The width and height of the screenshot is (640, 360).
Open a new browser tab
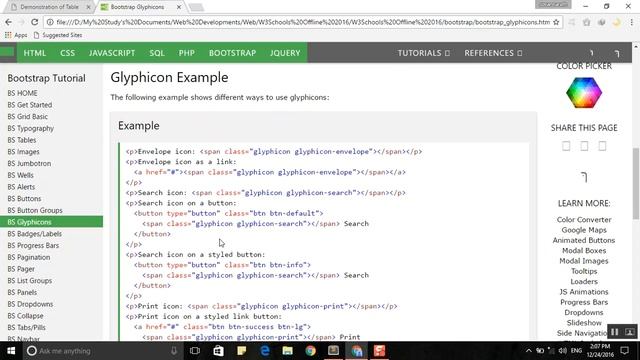[196, 7]
